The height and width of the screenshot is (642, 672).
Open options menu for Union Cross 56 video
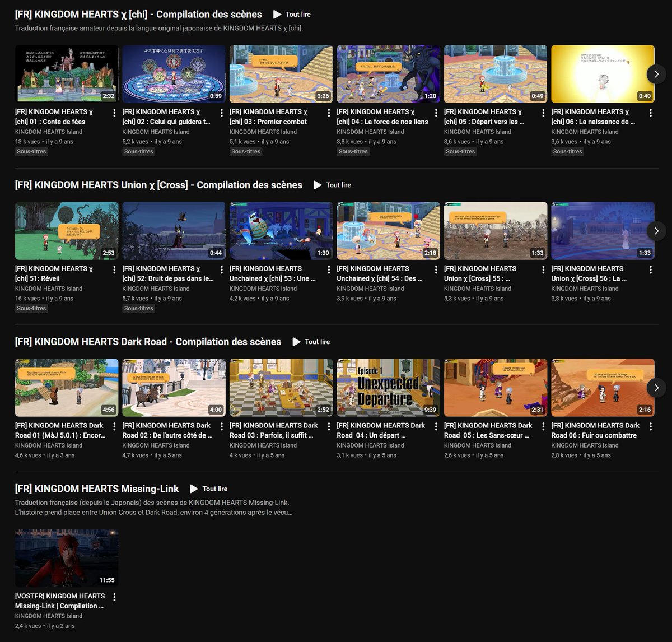point(651,269)
